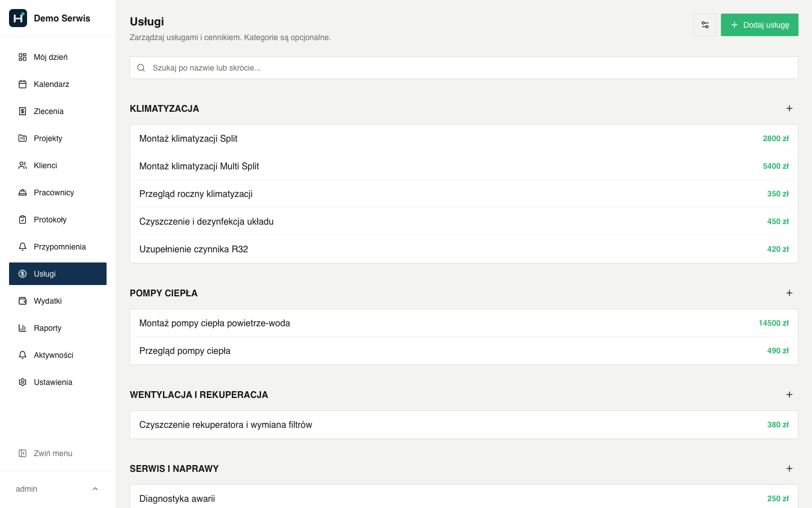Open the Zlecenia menu item
Image resolution: width=812 pixels, height=508 pixels.
[x=58, y=111]
